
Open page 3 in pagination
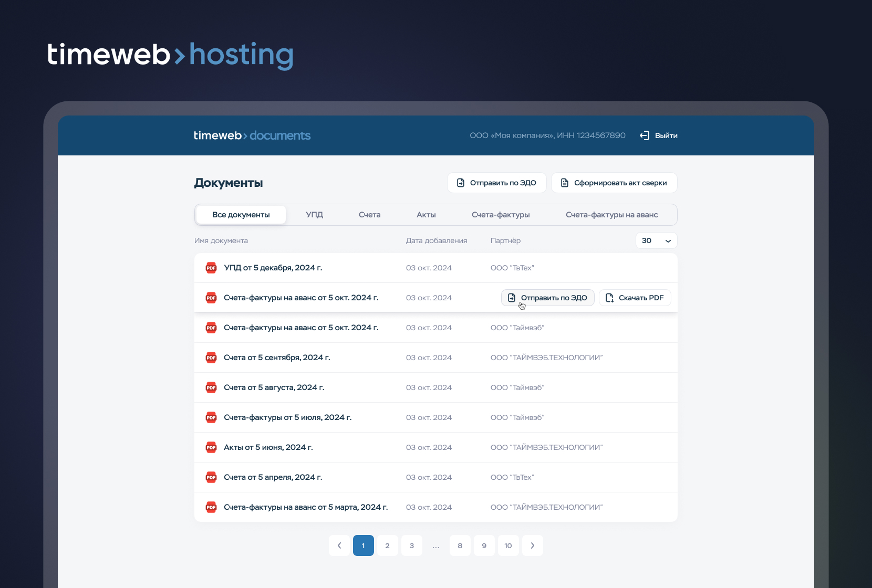coord(412,545)
